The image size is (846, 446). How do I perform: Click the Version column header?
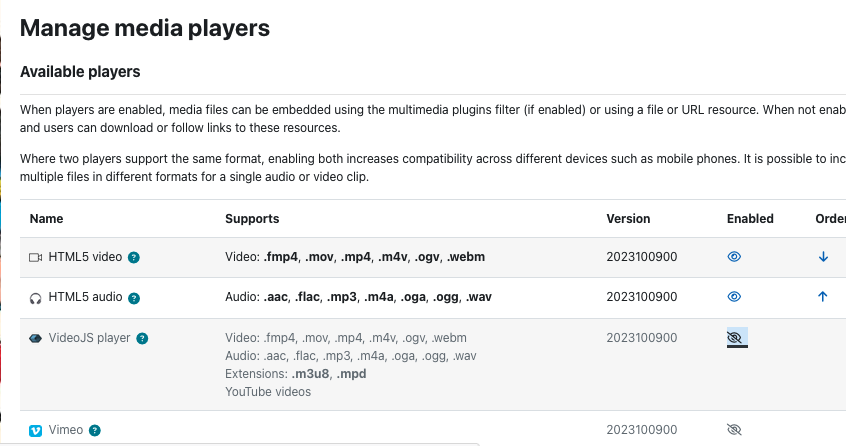tap(628, 218)
